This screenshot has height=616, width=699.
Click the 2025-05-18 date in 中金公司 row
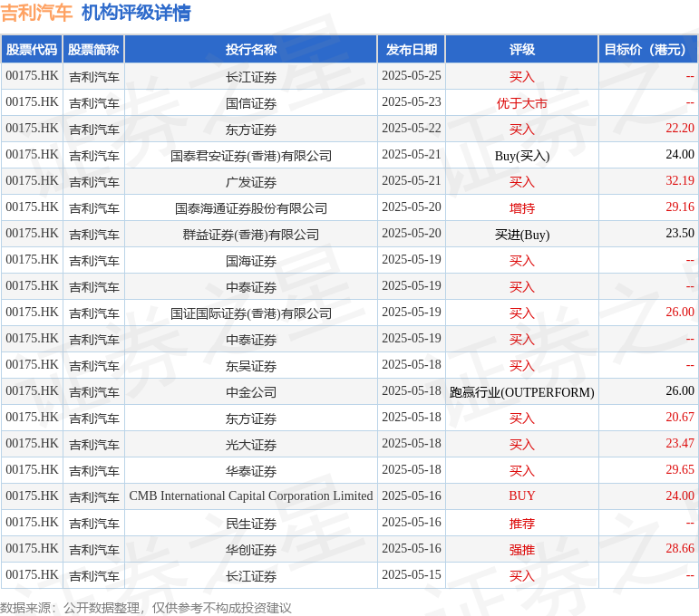[x=412, y=391]
